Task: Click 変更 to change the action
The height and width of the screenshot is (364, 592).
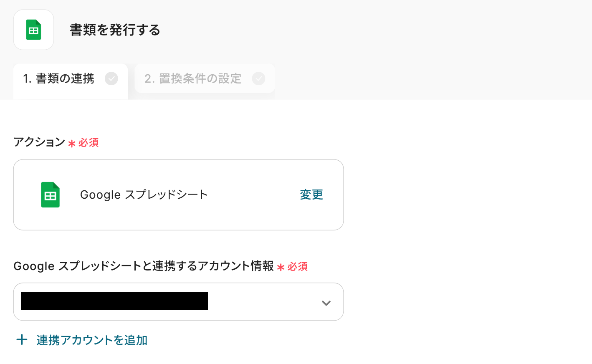Action: click(311, 195)
